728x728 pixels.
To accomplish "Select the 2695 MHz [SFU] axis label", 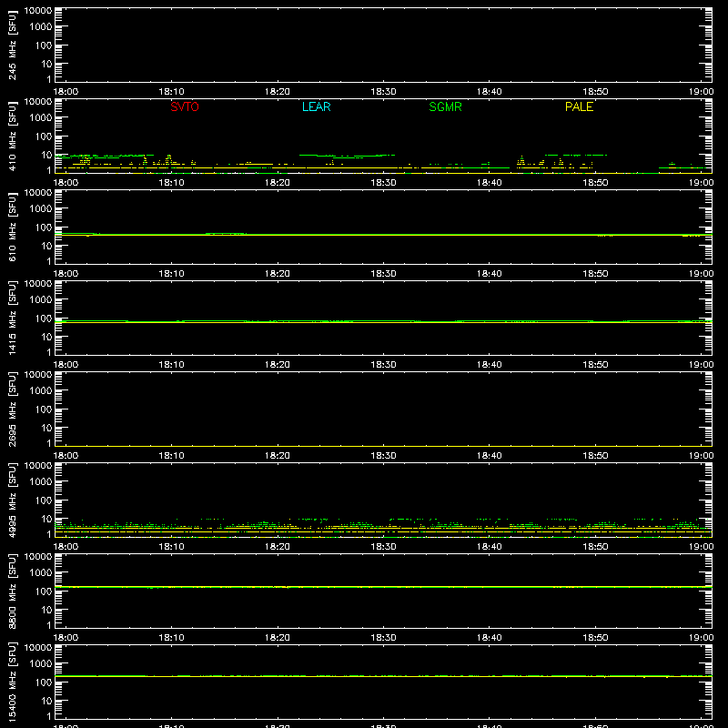I will (x=12, y=409).
